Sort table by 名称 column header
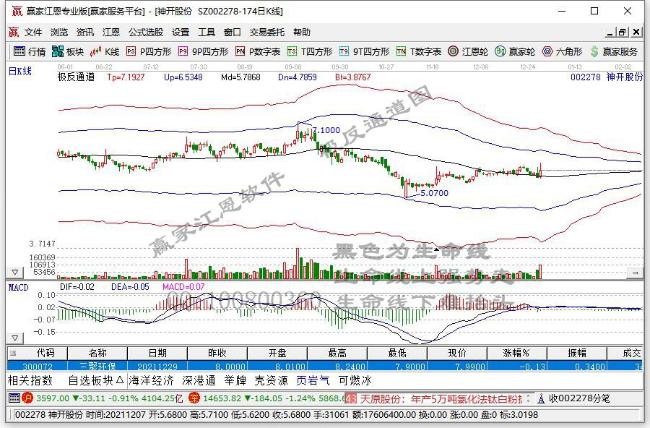Viewport: 650px width, 428px height. coord(97,353)
